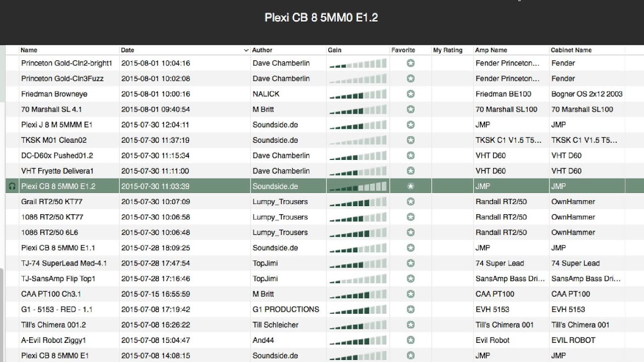Click favorite star icon for A-Evil Robot Ziggy1
Image resolution: width=644 pixels, height=362 pixels.
pyautogui.click(x=411, y=340)
